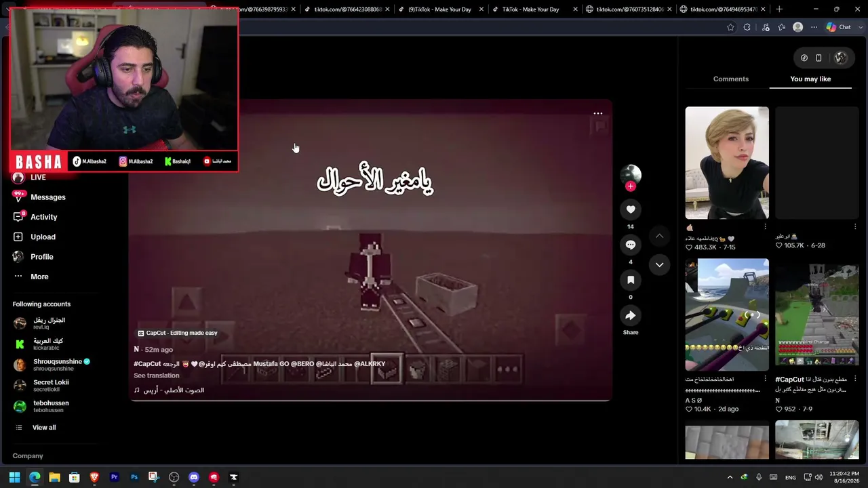Switch to the tiktok.com/@766423088068 browser tab
The height and width of the screenshot is (488, 868).
[x=346, y=9]
